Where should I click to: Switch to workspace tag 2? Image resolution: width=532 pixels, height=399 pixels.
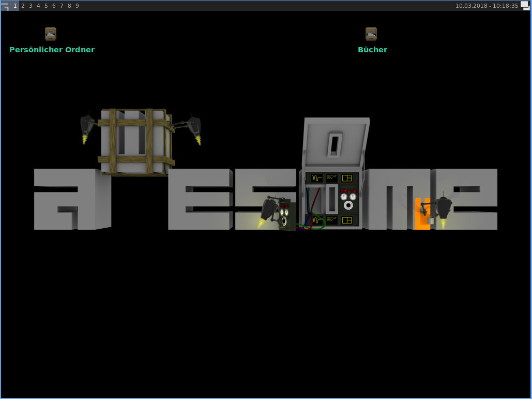click(23, 6)
